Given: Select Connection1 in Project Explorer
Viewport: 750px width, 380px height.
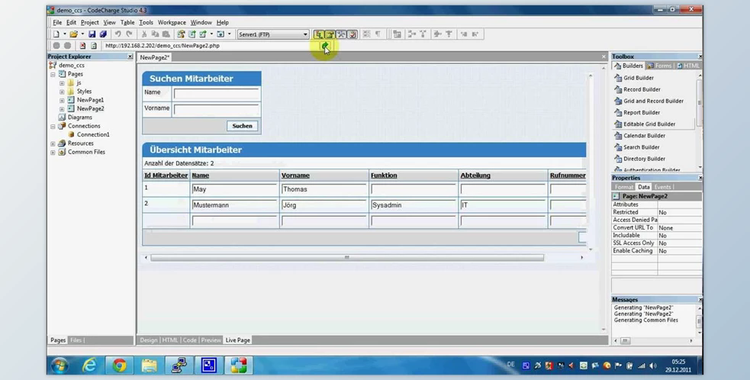Looking at the screenshot, I should [93, 134].
